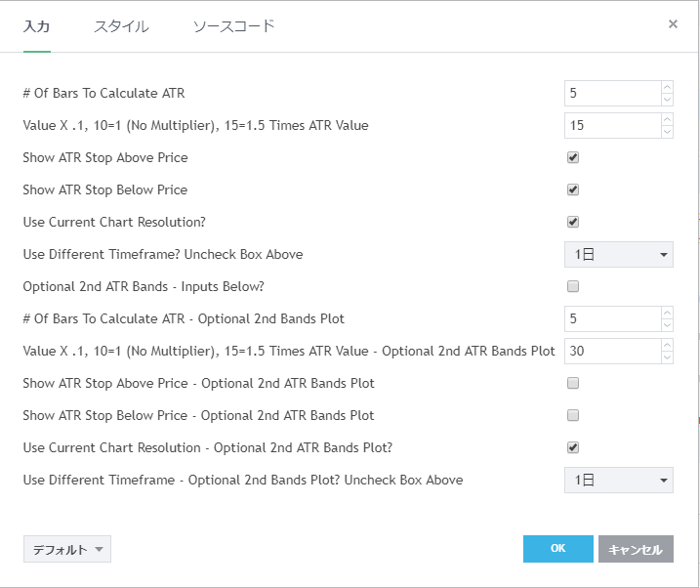Increase the first ATR multiplier value of 15
The height and width of the screenshot is (588, 700).
(667, 120)
